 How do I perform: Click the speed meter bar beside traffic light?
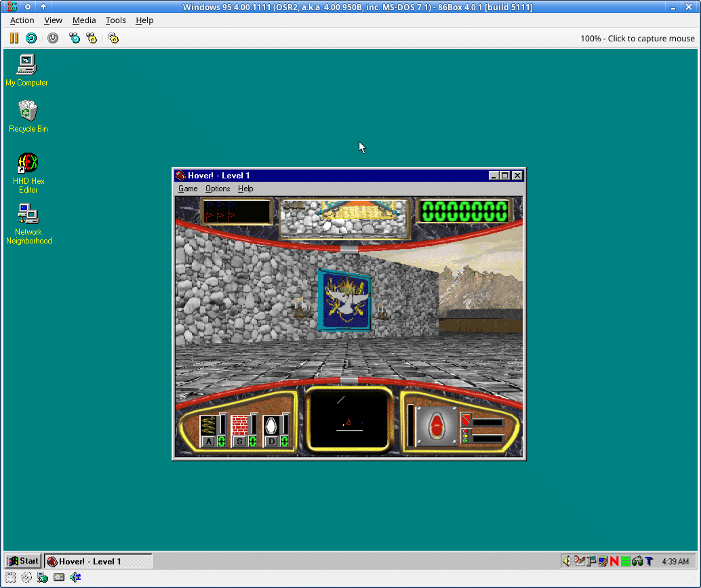click(x=488, y=439)
